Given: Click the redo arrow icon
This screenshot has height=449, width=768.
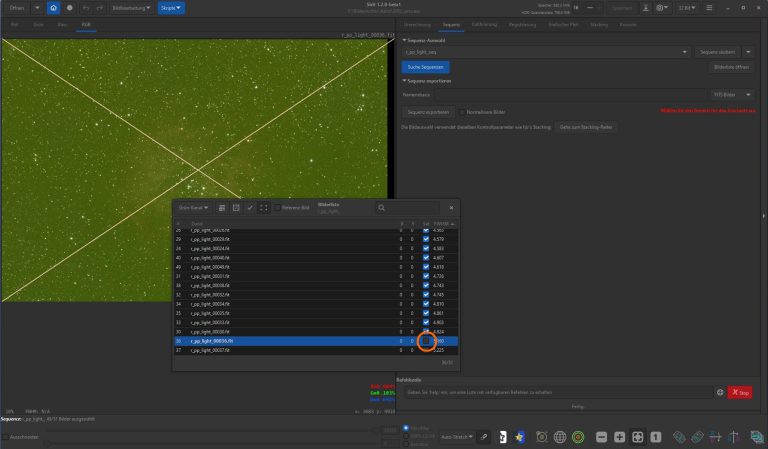Looking at the screenshot, I should [100, 7].
